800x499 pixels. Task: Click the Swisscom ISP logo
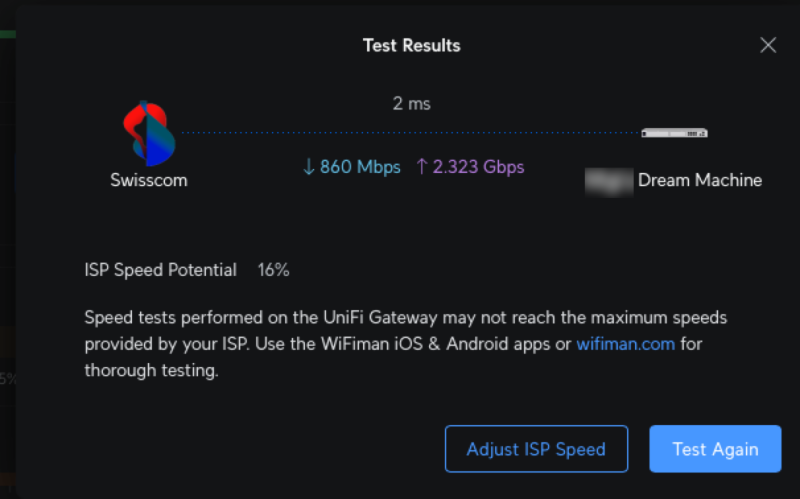(148, 133)
